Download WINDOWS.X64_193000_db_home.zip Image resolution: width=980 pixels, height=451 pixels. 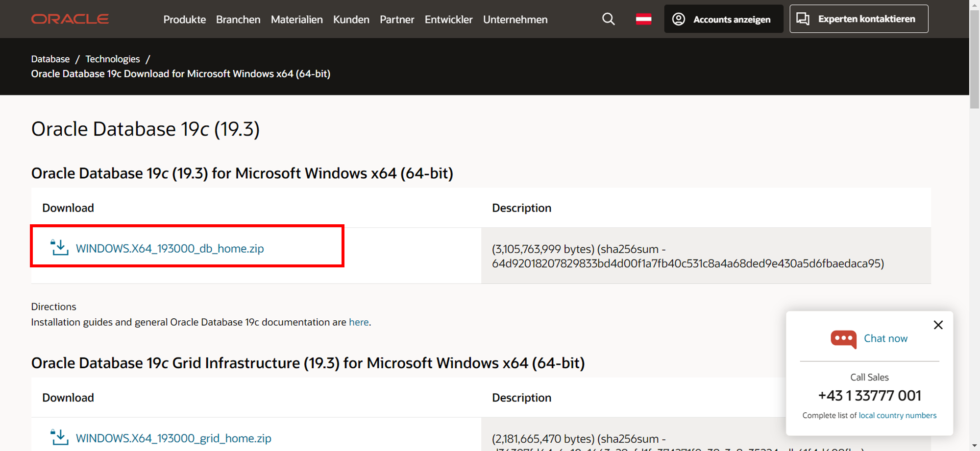pyautogui.click(x=170, y=248)
